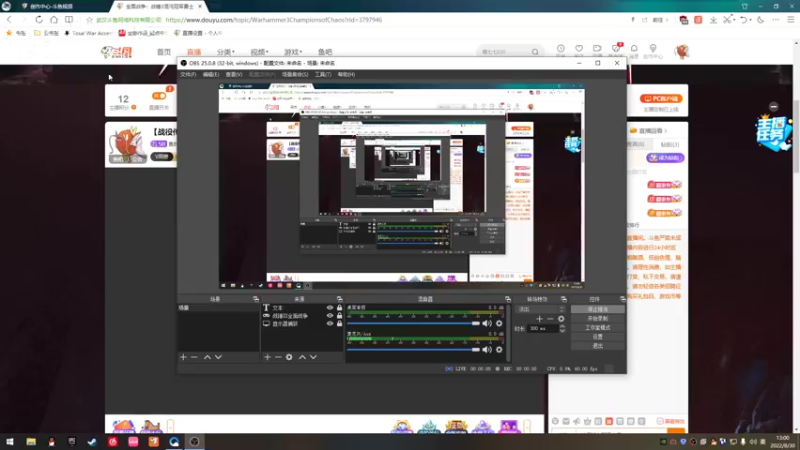Open the transition type dropdown
The width and height of the screenshot is (800, 450).
point(541,309)
